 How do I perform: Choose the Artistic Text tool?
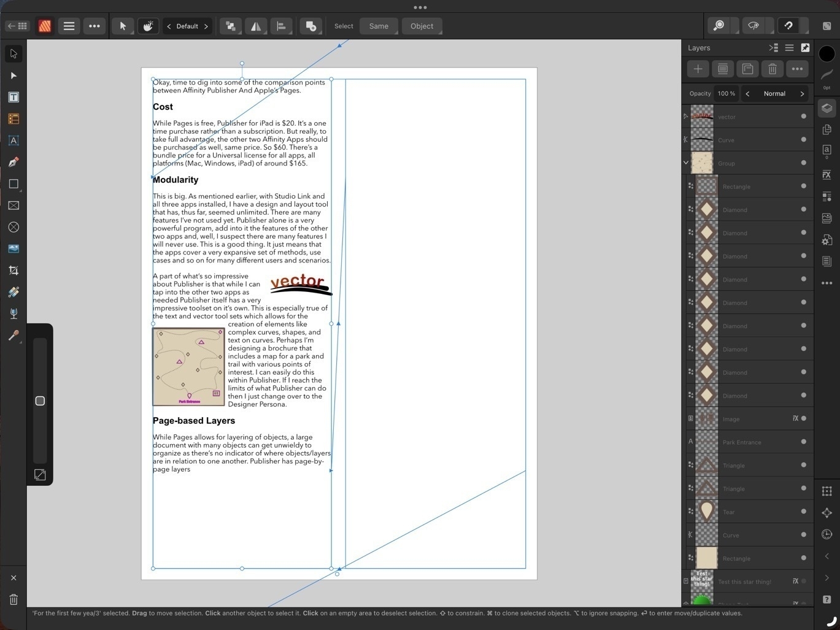click(13, 140)
